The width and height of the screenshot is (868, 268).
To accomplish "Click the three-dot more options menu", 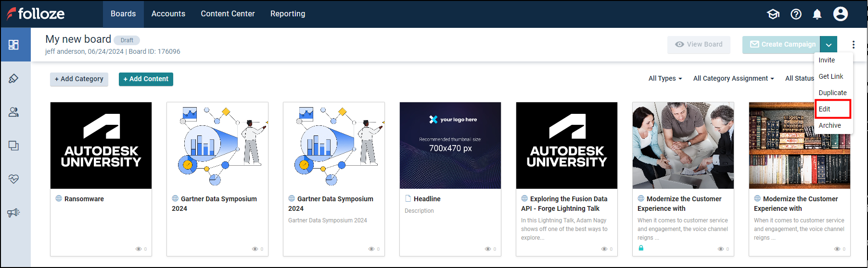I will click(x=853, y=45).
